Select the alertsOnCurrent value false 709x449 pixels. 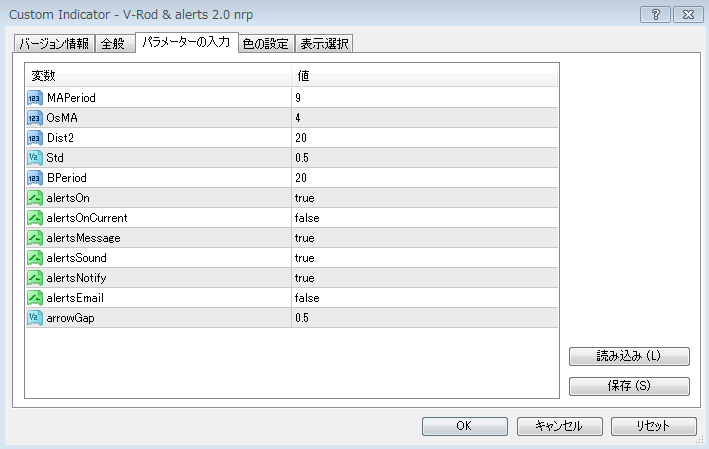pyautogui.click(x=307, y=218)
